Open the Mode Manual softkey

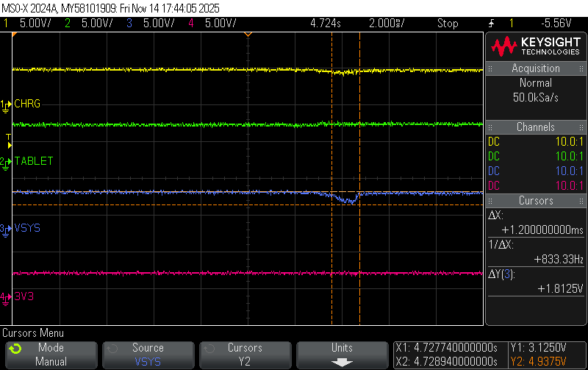51,355
